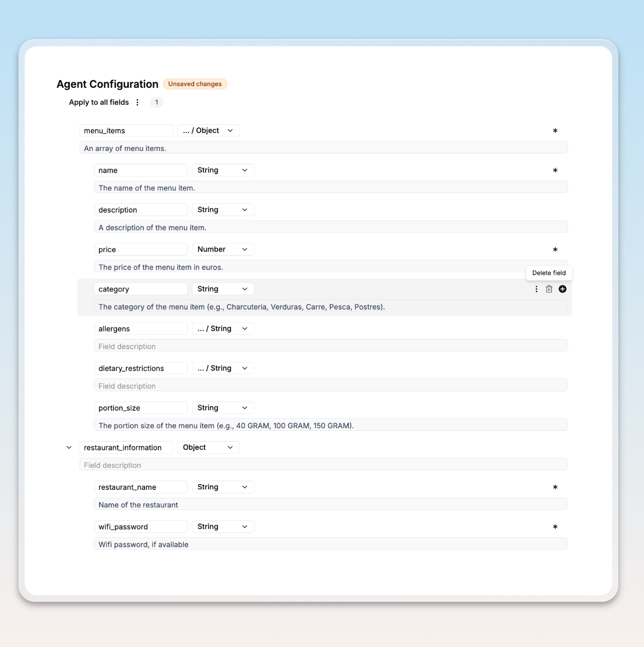
Task: Click the restaurant_information description input
Action: coord(323,465)
